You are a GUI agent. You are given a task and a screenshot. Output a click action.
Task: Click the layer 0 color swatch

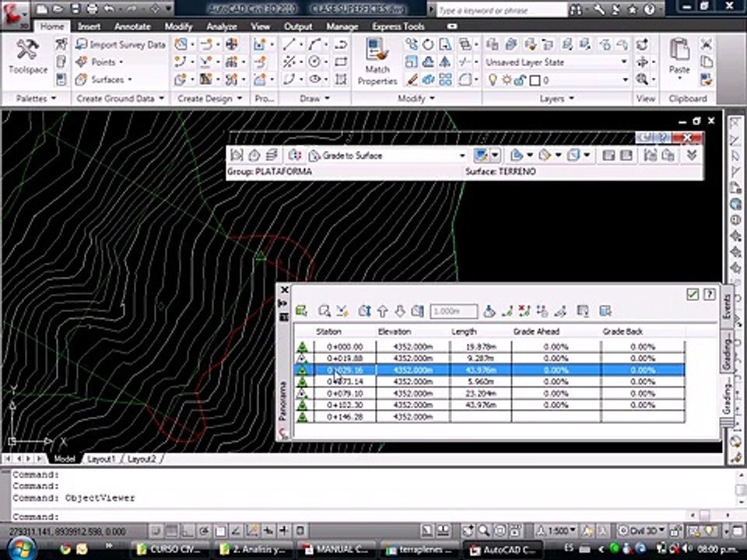535,80
